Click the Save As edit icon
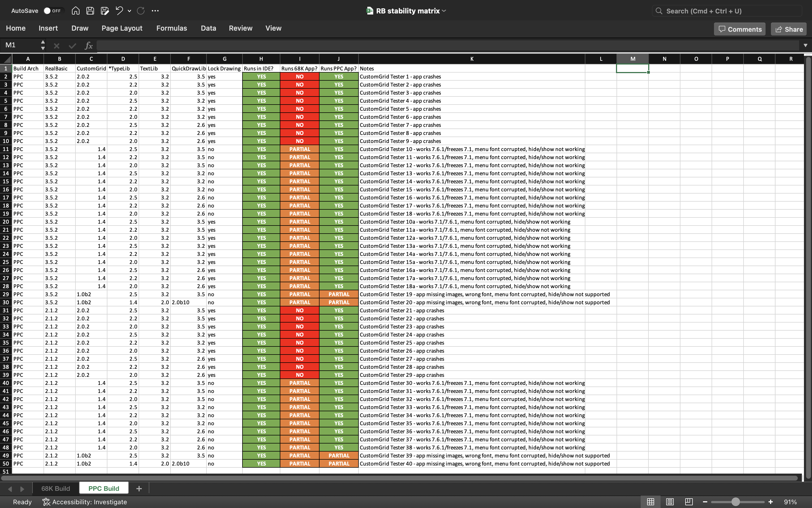This screenshot has width=812, height=508. coord(105,11)
